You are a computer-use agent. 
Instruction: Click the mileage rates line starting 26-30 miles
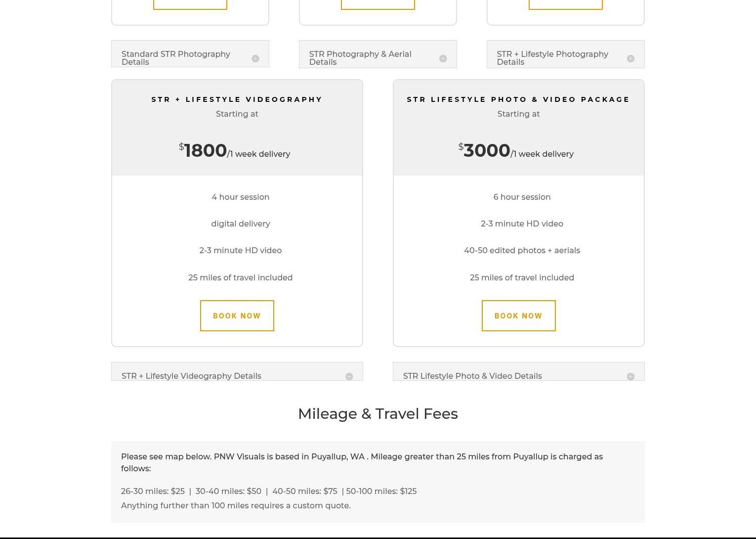tap(269, 491)
